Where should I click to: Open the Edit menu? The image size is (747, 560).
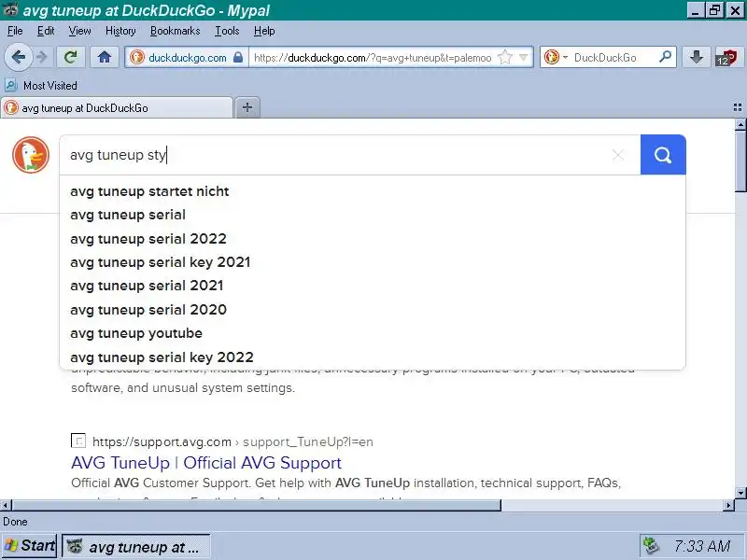46,31
